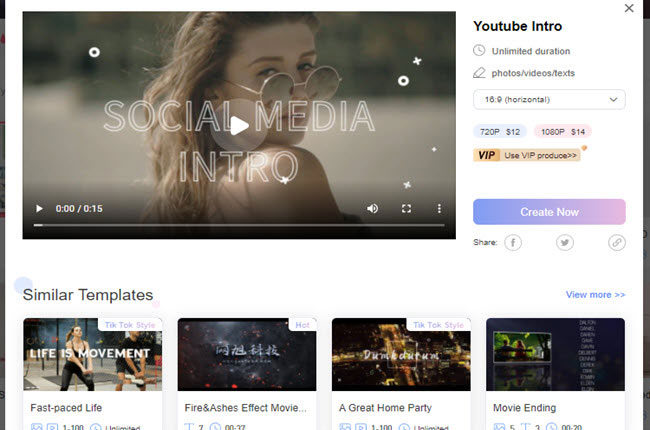650x430 pixels.
Task: Click the photos/videos/texts label
Action: (x=533, y=73)
